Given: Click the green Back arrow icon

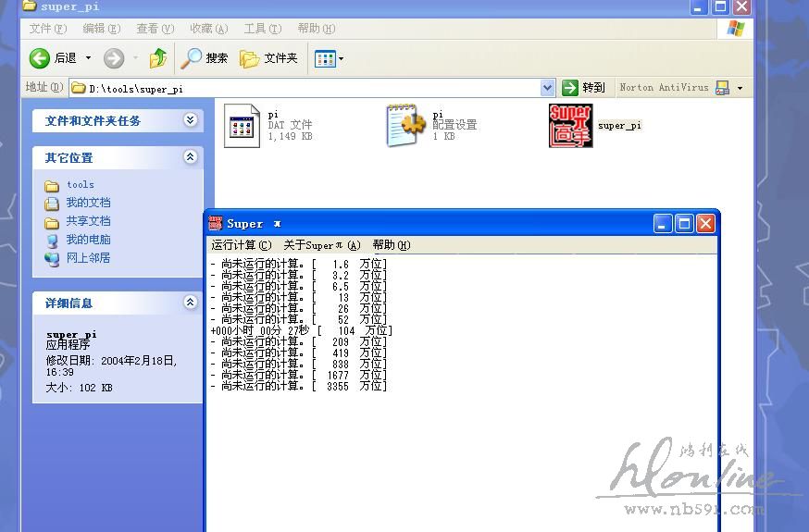Looking at the screenshot, I should (40, 58).
